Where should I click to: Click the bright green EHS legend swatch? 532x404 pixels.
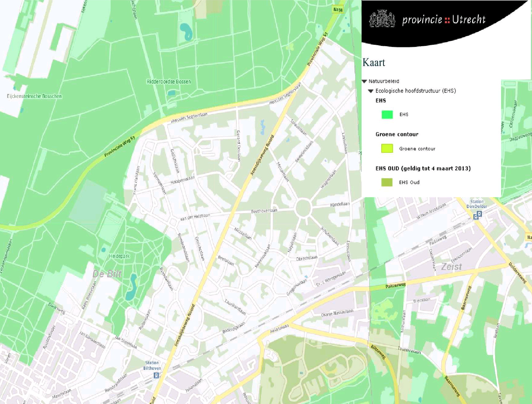(x=387, y=114)
